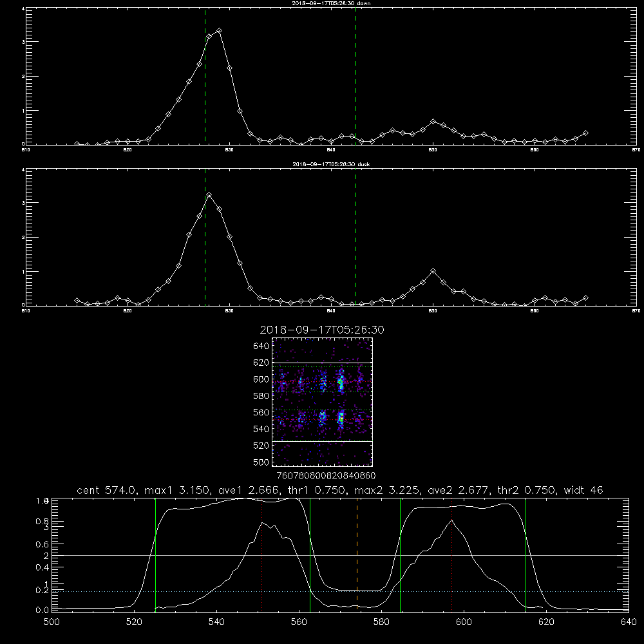Click the orange dashed center line at 574
The width and height of the screenshot is (644, 644).
click(357, 554)
